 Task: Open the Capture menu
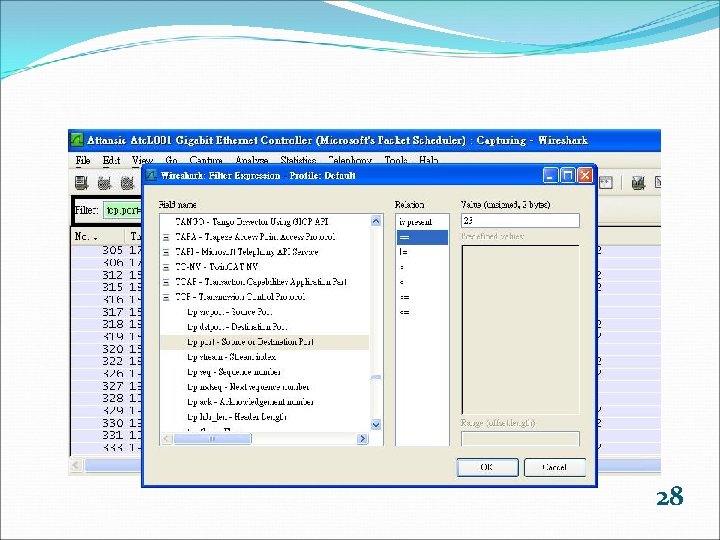(206, 160)
